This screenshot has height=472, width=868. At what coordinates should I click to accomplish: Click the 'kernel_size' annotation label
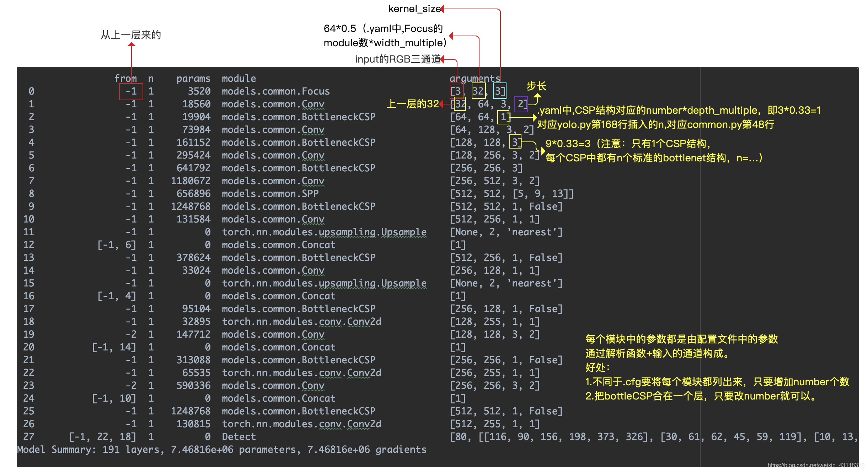click(414, 9)
